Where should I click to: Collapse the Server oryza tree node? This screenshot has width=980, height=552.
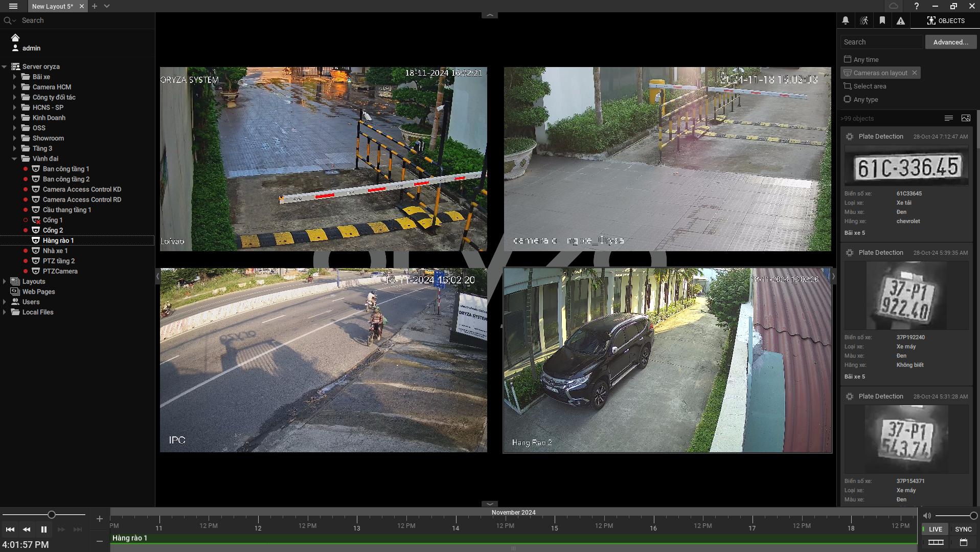tap(5, 67)
